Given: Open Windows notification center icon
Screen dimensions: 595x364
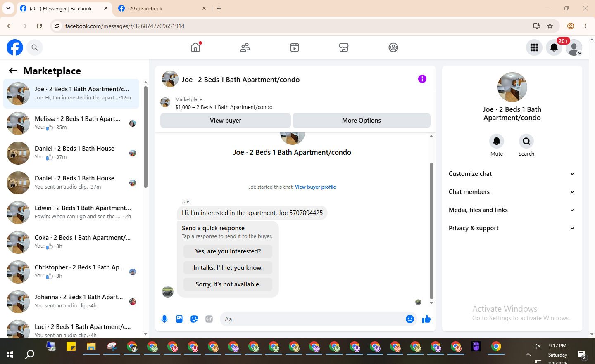Looking at the screenshot, I should click(x=583, y=355).
